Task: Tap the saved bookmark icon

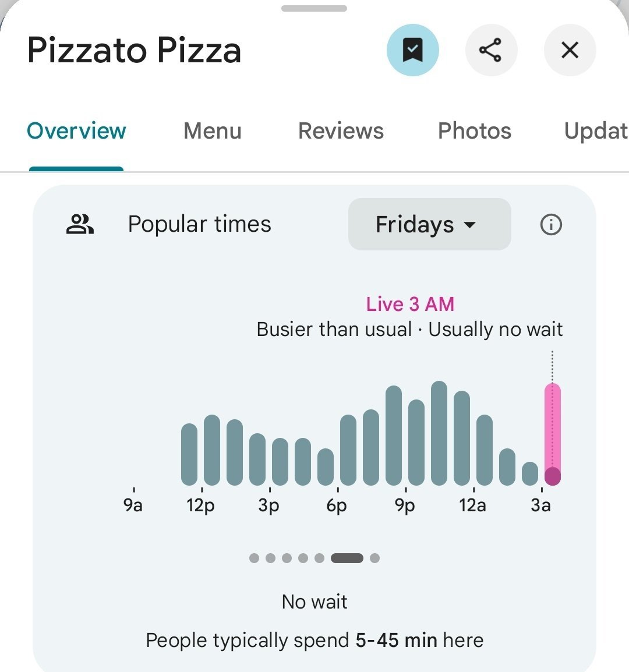Action: coord(412,50)
